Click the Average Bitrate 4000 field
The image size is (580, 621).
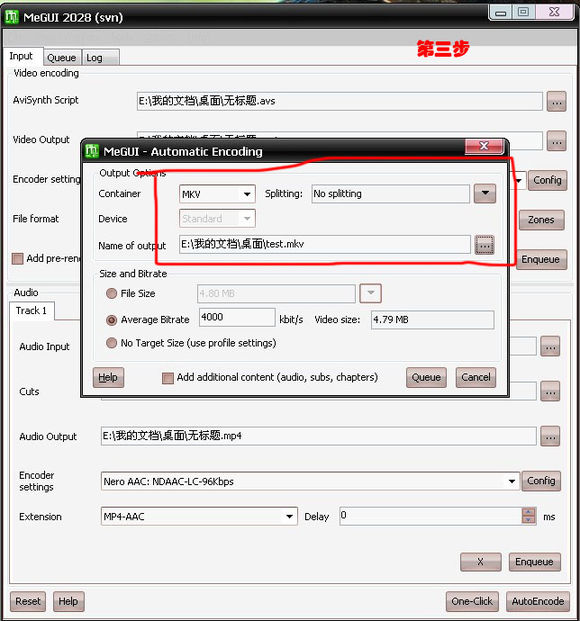tap(237, 317)
